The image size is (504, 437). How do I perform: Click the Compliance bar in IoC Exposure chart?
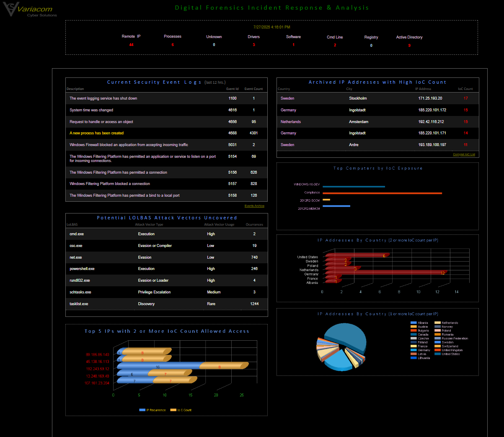click(382, 193)
